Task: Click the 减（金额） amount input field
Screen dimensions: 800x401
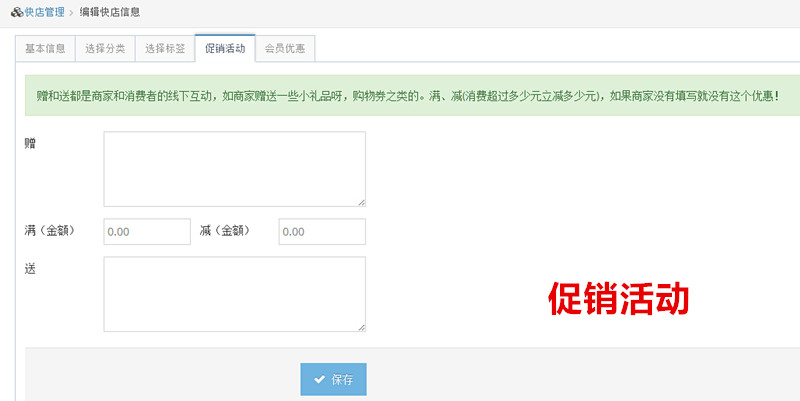Action: (x=322, y=232)
